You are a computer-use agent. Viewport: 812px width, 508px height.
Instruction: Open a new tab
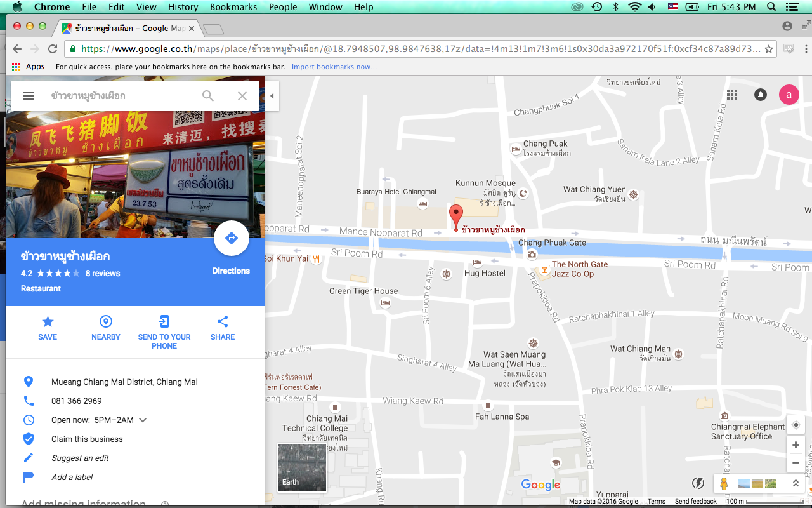[214, 29]
